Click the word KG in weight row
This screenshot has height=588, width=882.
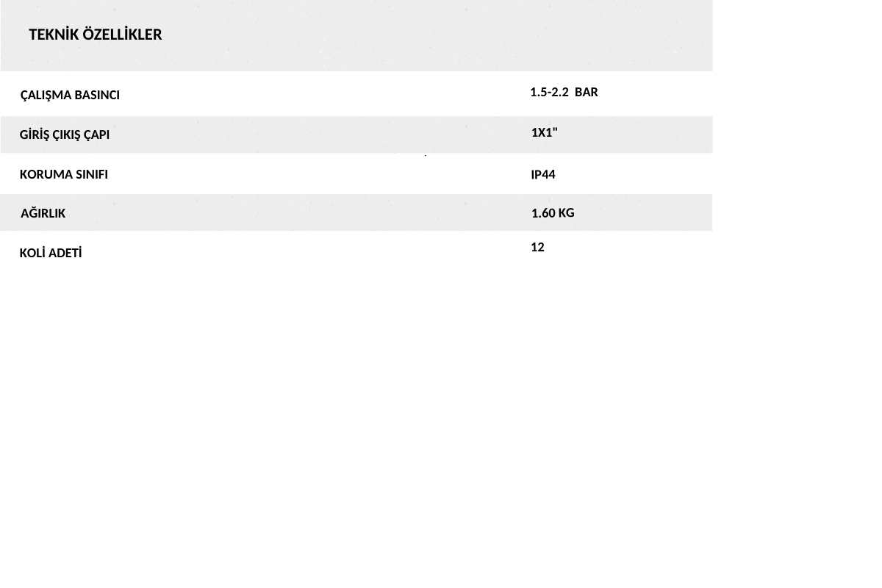tap(567, 213)
